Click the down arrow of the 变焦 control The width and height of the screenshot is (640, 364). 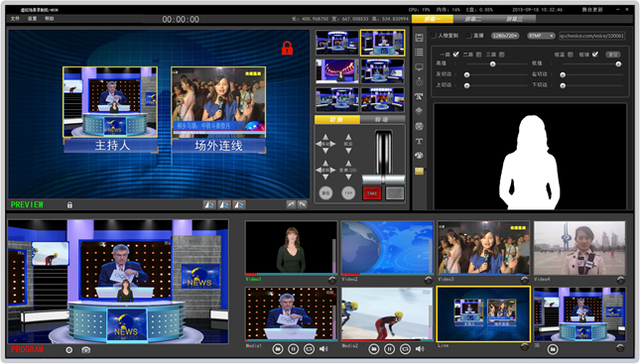tap(348, 178)
